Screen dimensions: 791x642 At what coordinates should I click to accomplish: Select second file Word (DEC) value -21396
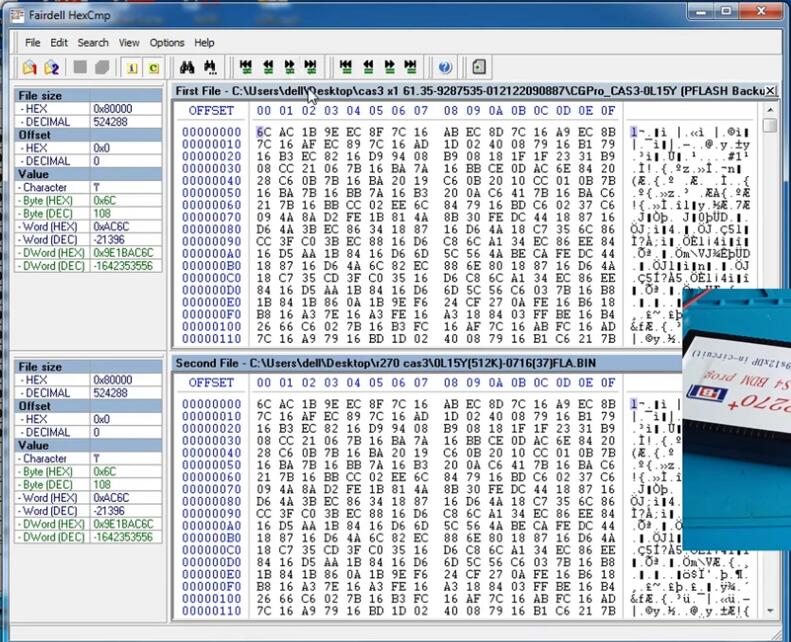click(108, 511)
